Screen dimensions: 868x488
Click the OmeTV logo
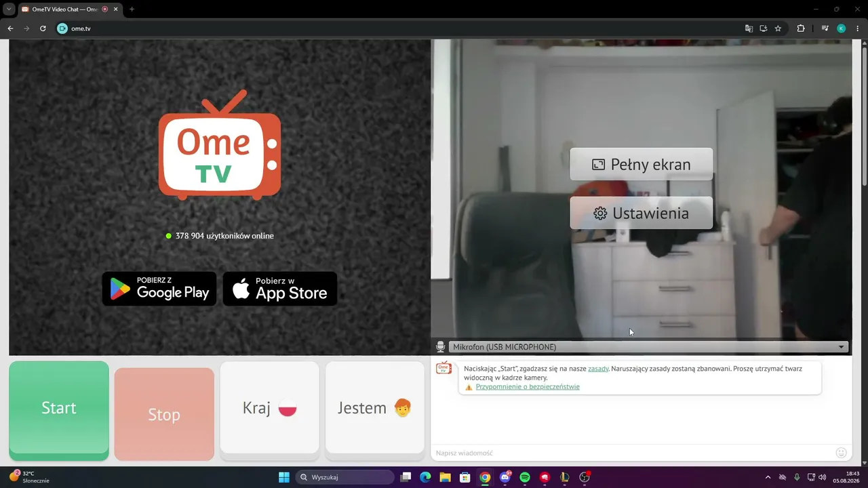pos(220,145)
